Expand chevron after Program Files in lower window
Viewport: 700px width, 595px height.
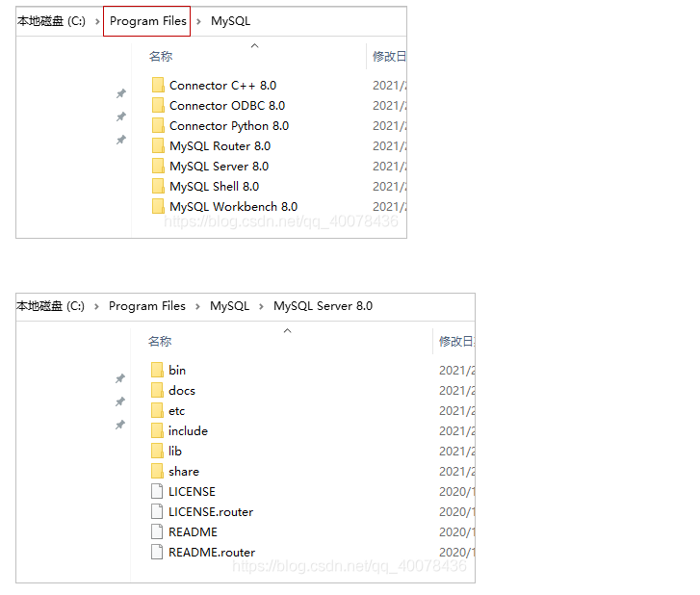(197, 306)
